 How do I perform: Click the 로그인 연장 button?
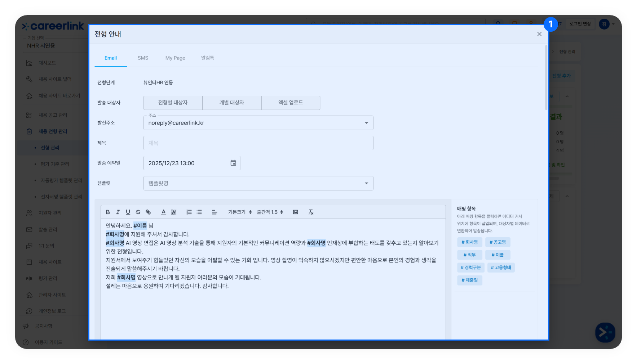[x=580, y=24]
